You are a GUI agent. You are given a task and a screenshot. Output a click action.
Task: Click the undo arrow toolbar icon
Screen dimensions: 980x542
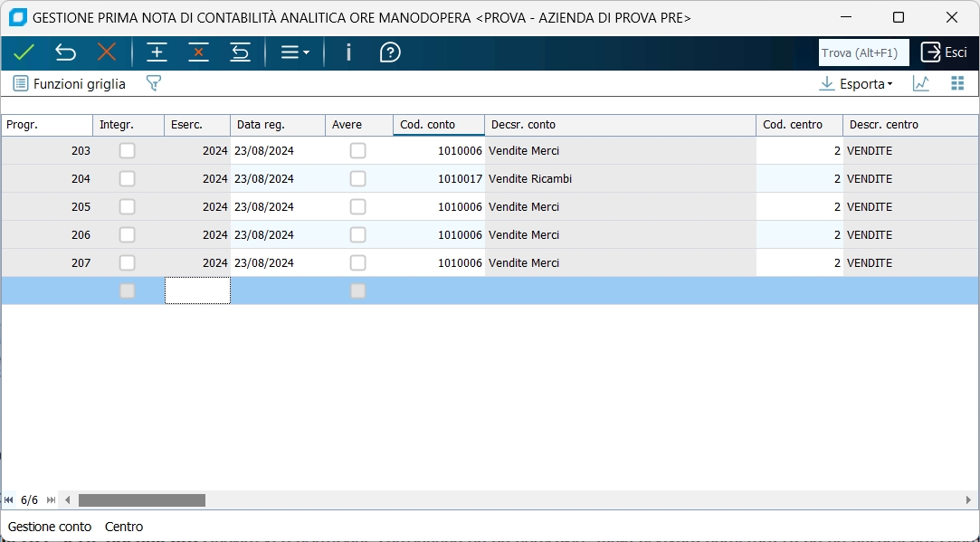(65, 52)
